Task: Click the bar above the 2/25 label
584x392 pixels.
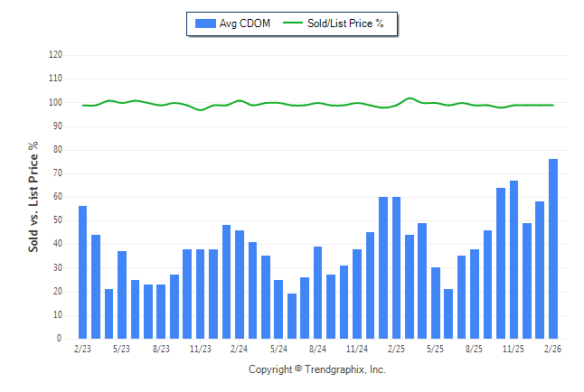Action: [x=396, y=267]
